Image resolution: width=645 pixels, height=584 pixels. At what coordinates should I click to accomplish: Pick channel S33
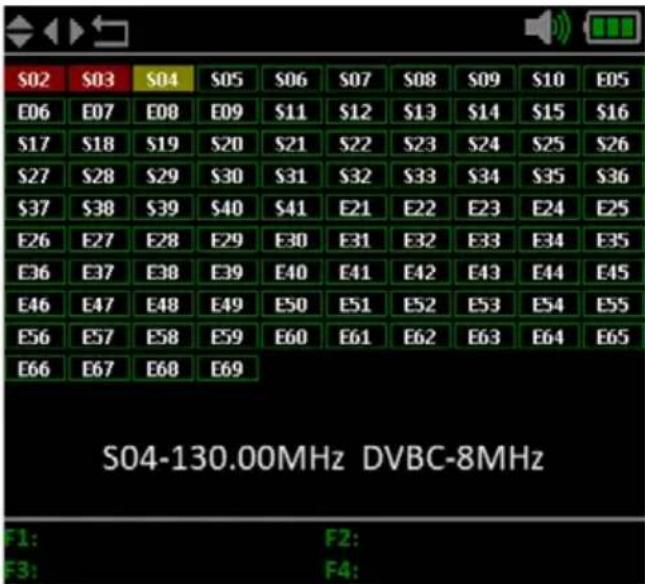tap(420, 176)
